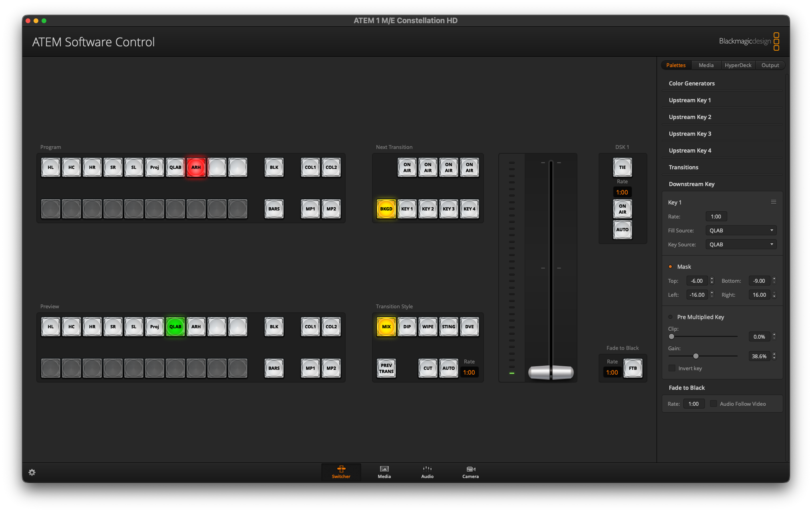Viewport: 812px width, 512px height.
Task: Switch to the Palettes tab
Action: pyautogui.click(x=676, y=65)
